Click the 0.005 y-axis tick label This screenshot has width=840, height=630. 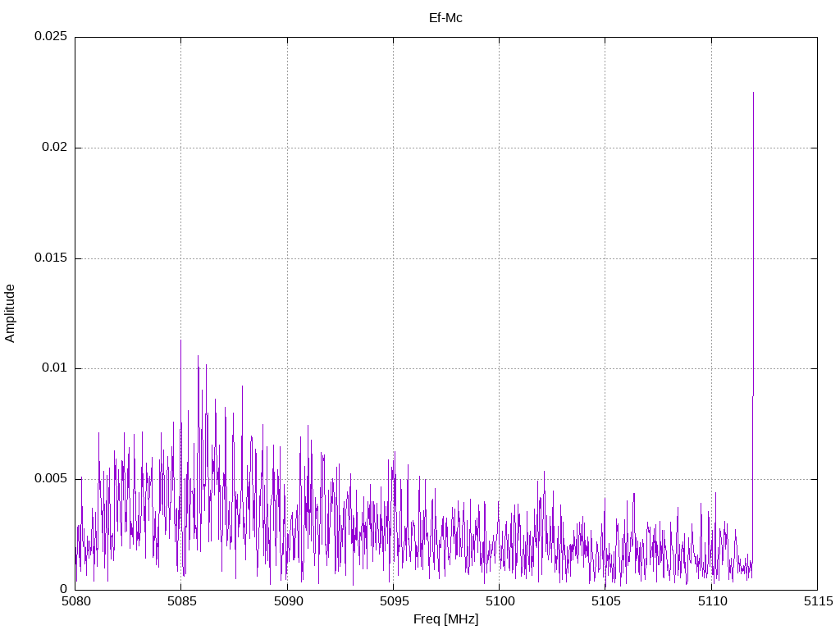pyautogui.click(x=50, y=479)
